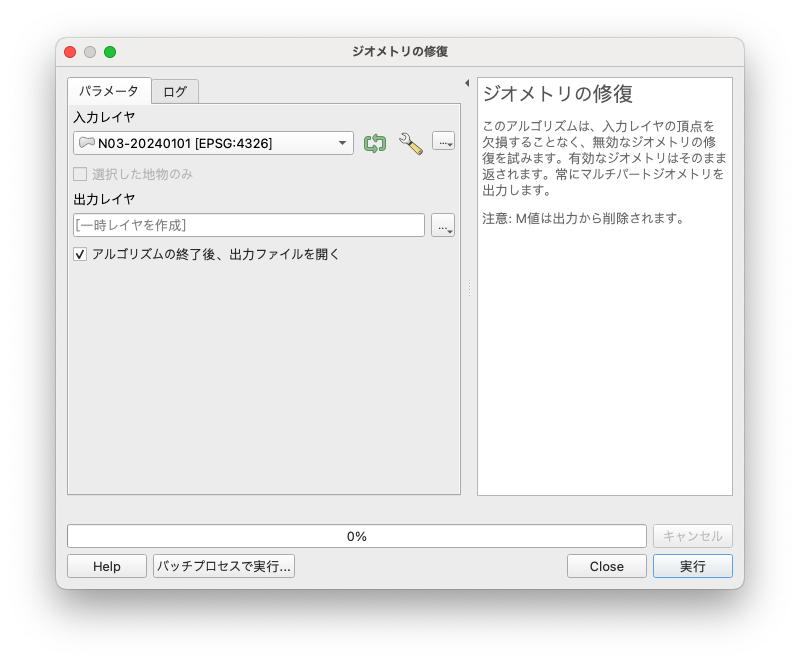Screen dimensions: 800x663
Task: Run the algorithm with 実行
Action: click(x=693, y=566)
